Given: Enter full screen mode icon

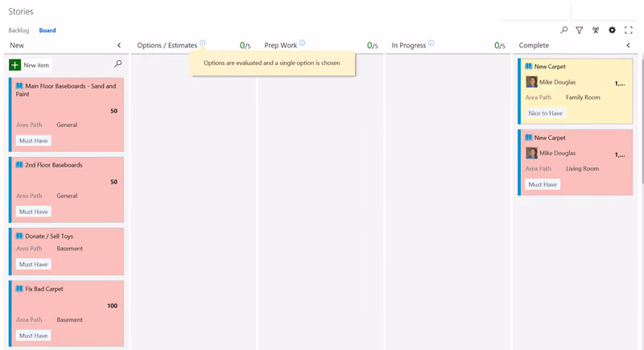Looking at the screenshot, I should click(x=629, y=30).
